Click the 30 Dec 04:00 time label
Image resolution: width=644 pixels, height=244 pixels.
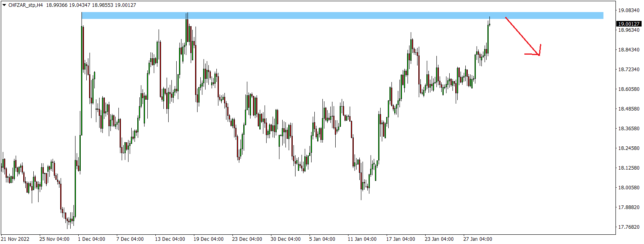(x=285, y=239)
